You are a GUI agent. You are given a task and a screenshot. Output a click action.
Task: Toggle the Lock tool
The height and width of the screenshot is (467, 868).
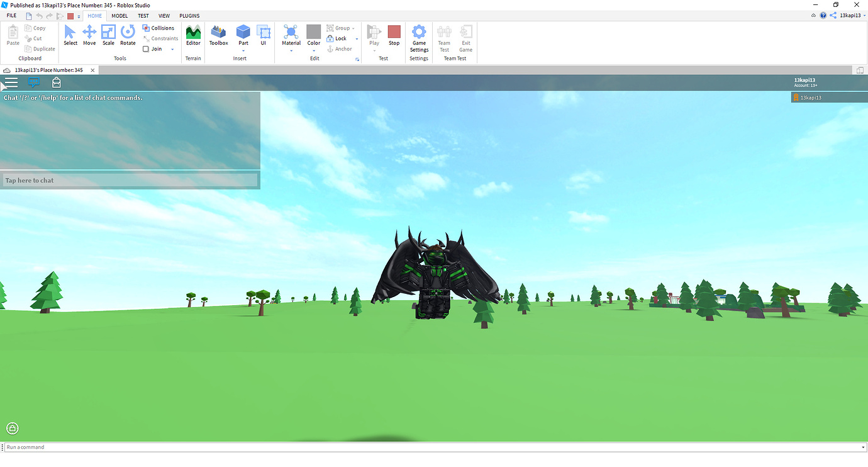[x=337, y=38]
